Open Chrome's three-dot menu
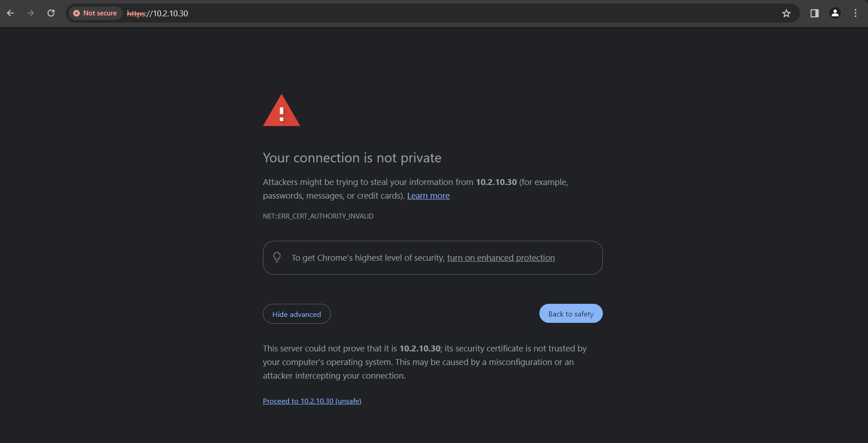This screenshot has height=443, width=868. [855, 13]
